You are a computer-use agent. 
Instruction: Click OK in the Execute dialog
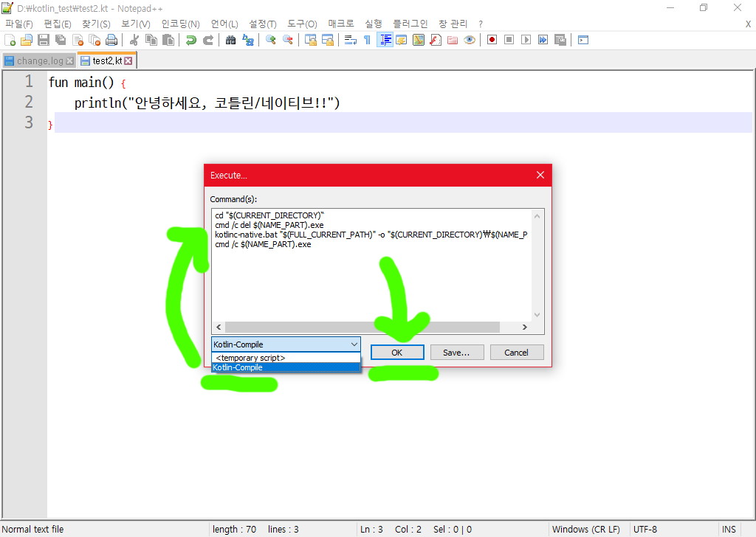[x=396, y=353]
